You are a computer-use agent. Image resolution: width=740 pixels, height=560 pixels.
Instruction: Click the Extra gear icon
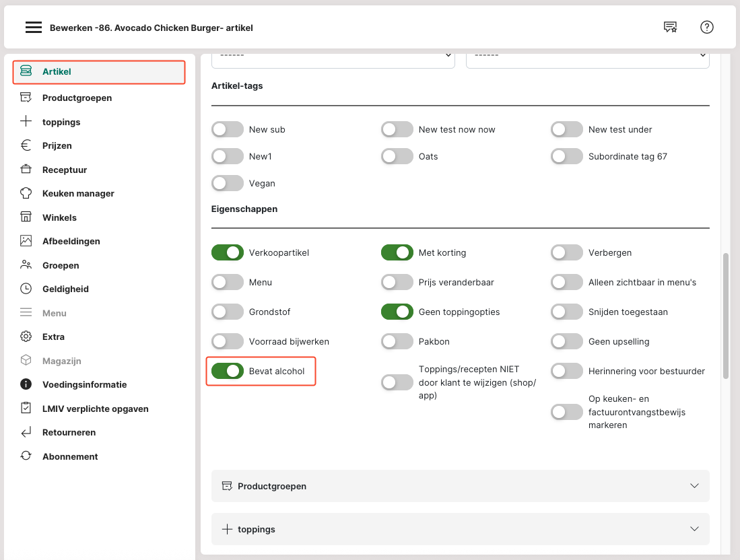[x=26, y=337]
